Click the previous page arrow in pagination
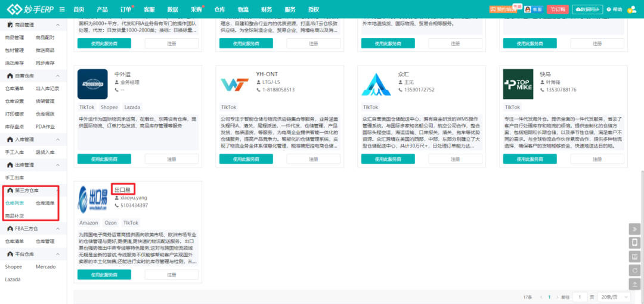Image resolution: width=644 pixels, height=304 pixels. click(541, 297)
